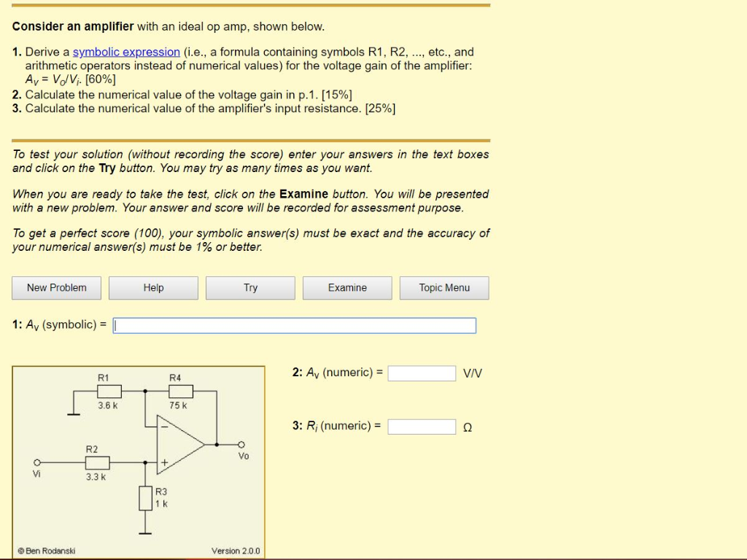This screenshot has width=747, height=560.
Task: Focus the Av symbolic input field
Action: point(295,326)
